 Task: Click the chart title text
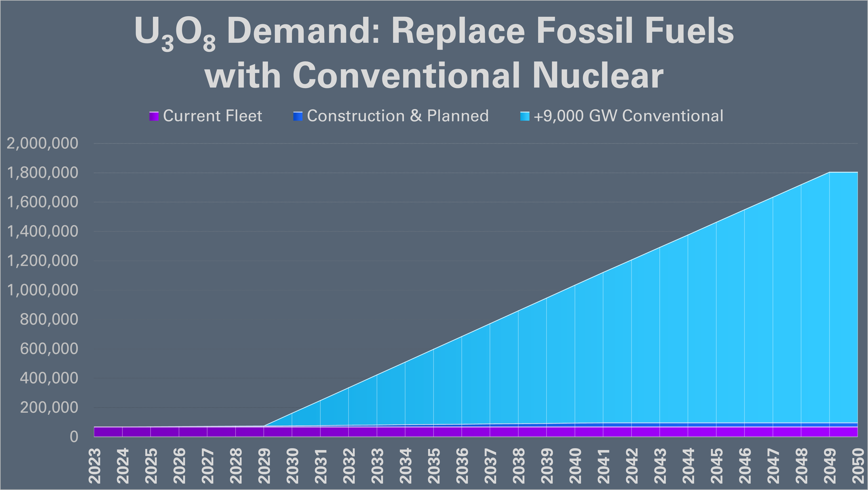pyautogui.click(x=434, y=53)
